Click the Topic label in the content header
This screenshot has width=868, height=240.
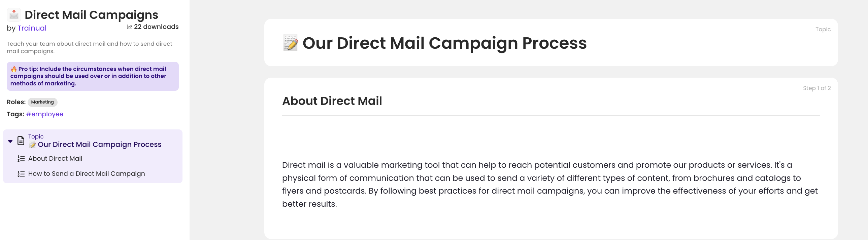coord(823,29)
